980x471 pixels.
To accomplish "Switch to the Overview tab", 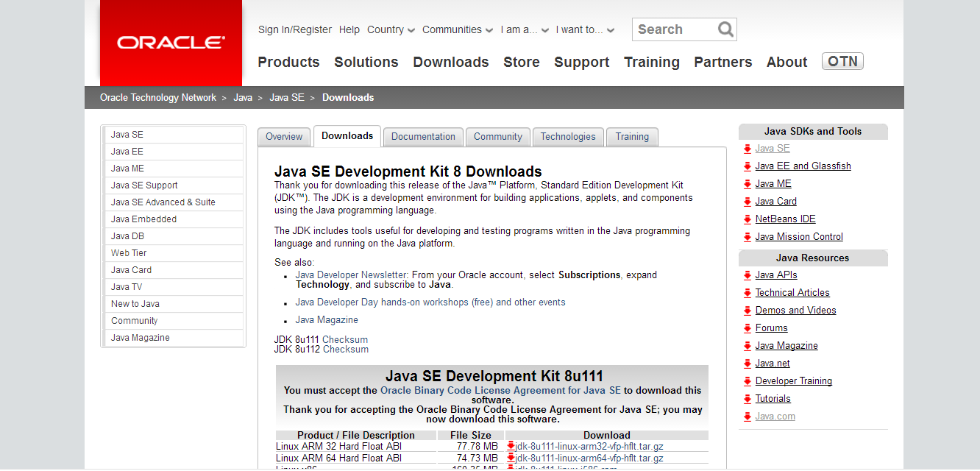I will [284, 137].
